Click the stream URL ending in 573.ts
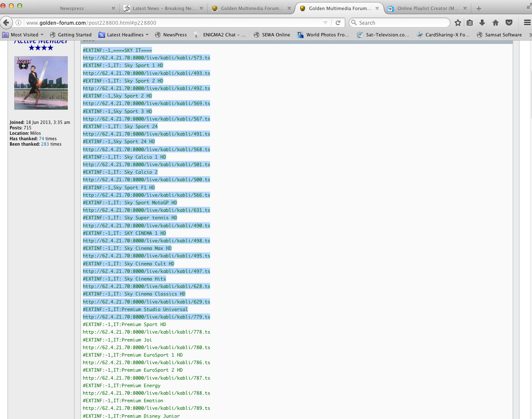The height and width of the screenshot is (419, 532). tap(146, 58)
